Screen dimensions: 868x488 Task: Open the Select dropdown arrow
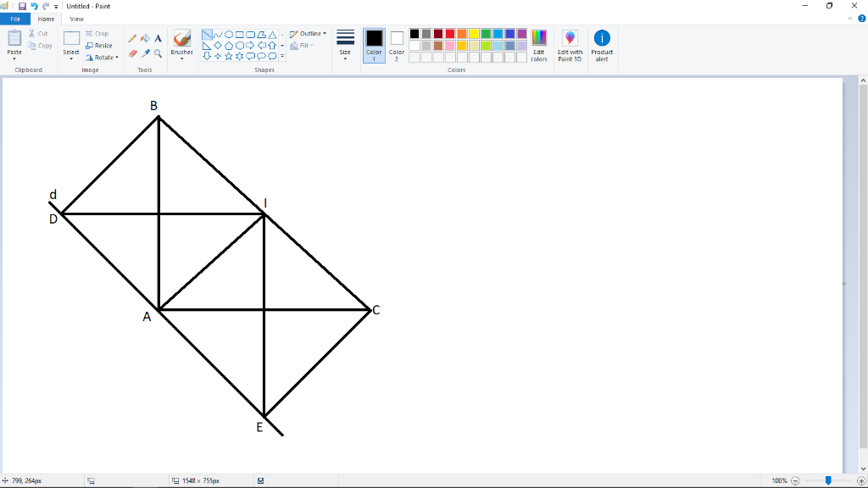point(71,58)
